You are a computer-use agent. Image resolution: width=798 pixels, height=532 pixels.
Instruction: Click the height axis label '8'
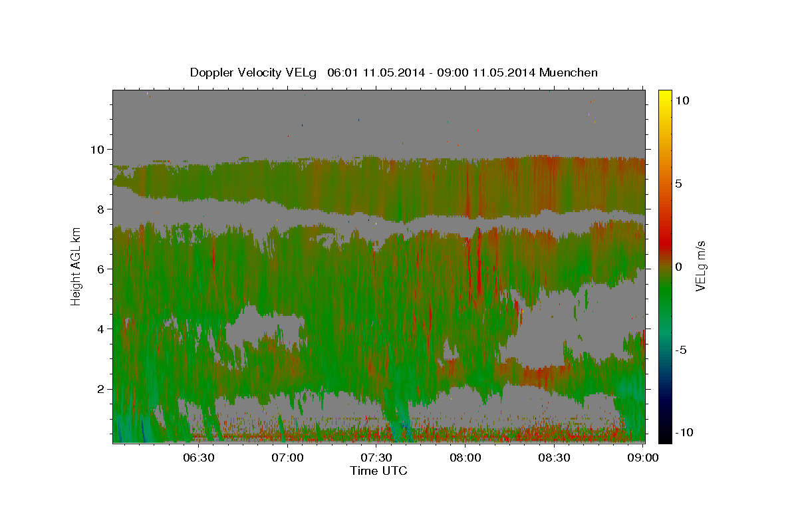tap(100, 209)
